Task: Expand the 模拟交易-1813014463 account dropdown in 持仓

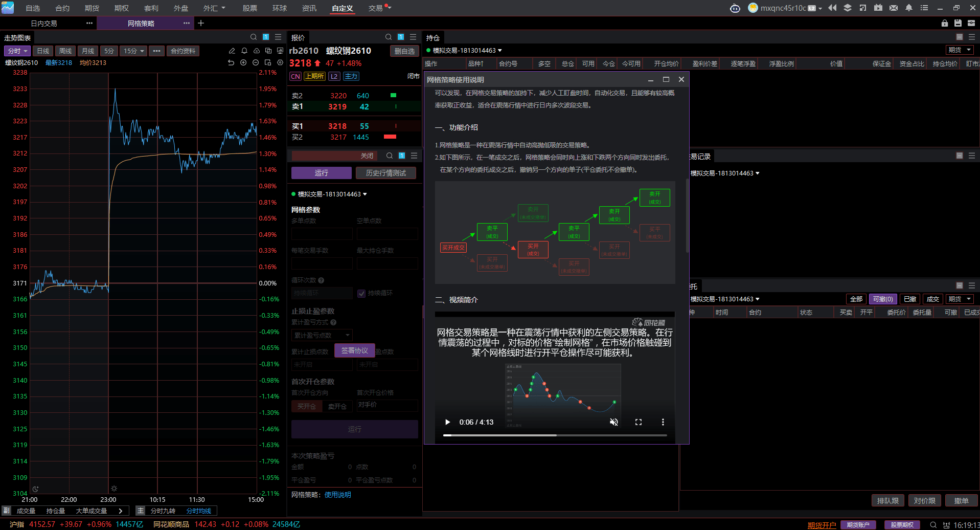Action: tap(464, 50)
